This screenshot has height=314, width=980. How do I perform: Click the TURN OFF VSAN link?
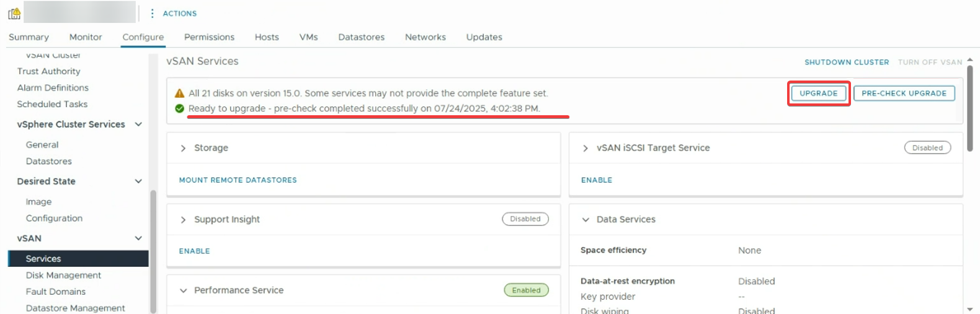(930, 63)
